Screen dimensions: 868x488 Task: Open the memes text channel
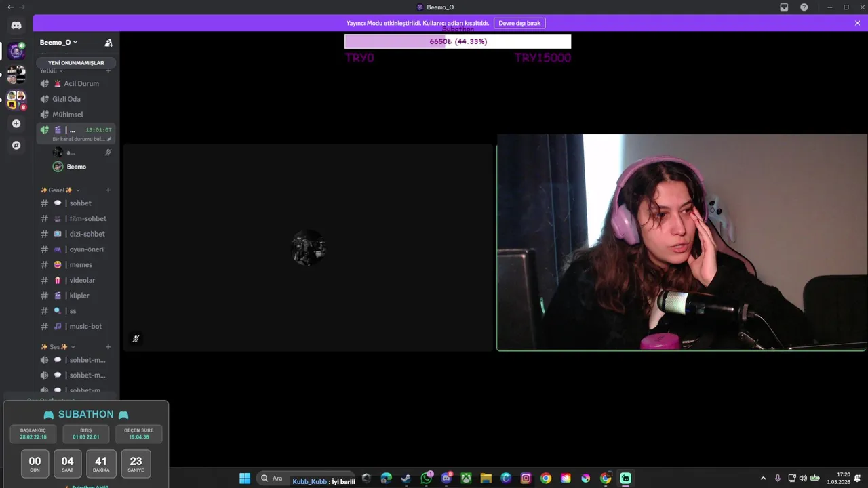point(76,265)
